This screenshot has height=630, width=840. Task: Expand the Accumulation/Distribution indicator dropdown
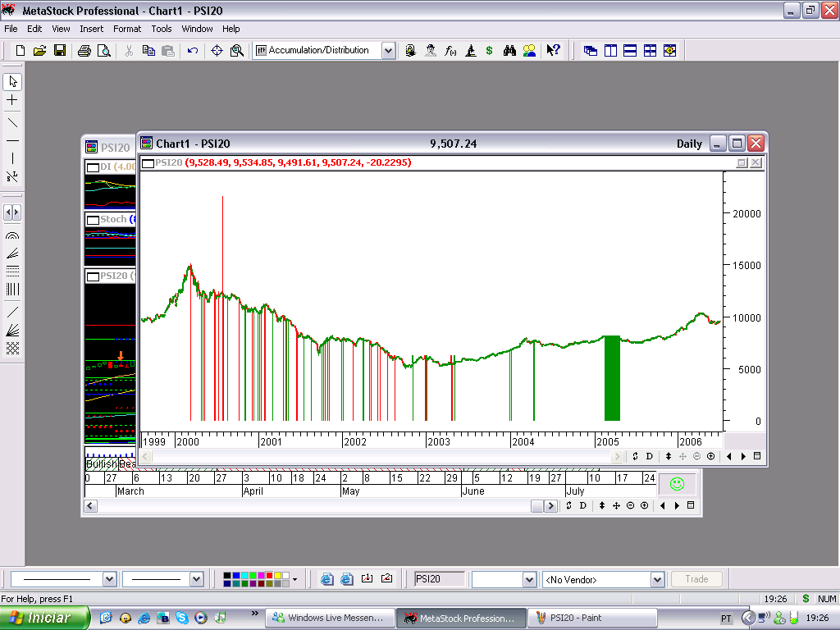[x=388, y=51]
